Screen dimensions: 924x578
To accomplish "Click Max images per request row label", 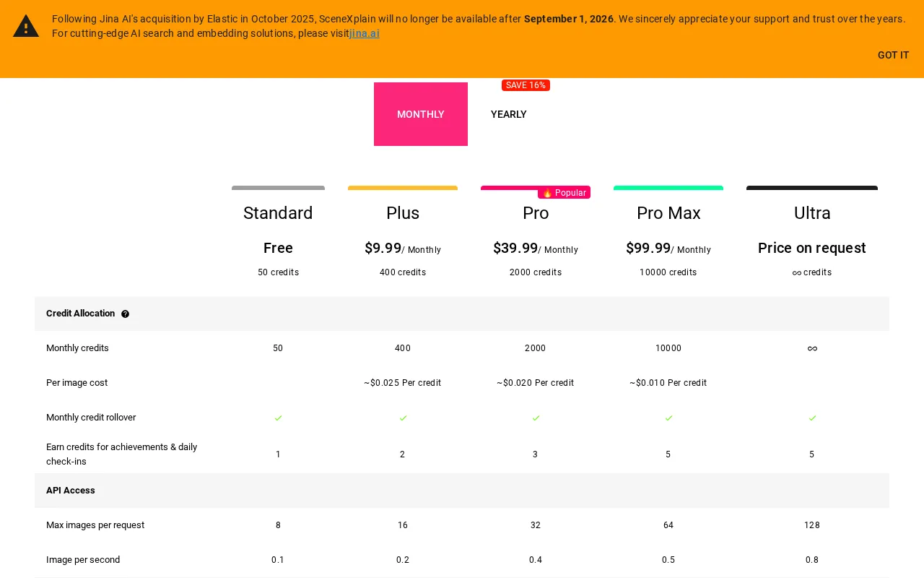I will point(95,525).
